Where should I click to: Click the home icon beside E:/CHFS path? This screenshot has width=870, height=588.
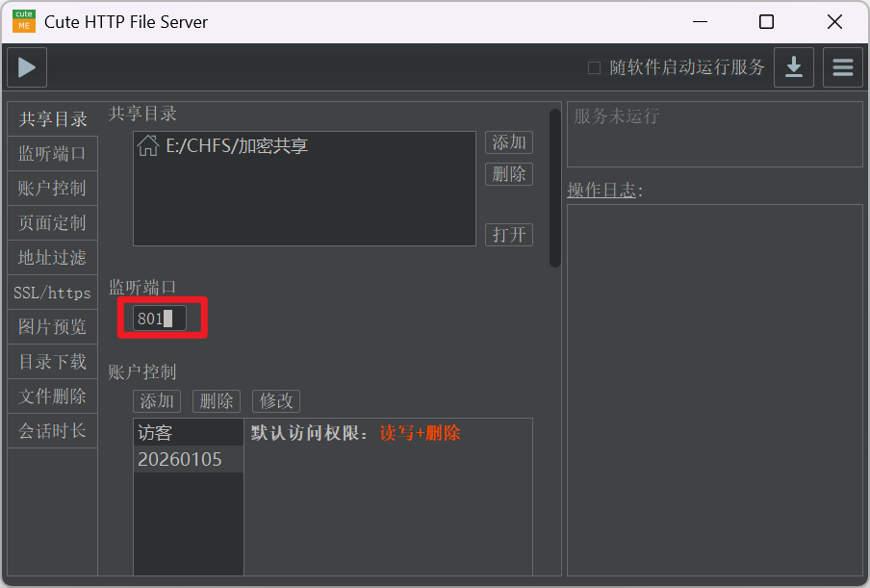(x=148, y=146)
